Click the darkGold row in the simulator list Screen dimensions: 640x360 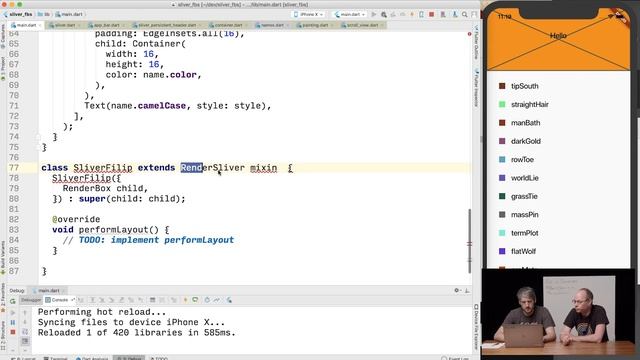pos(558,141)
